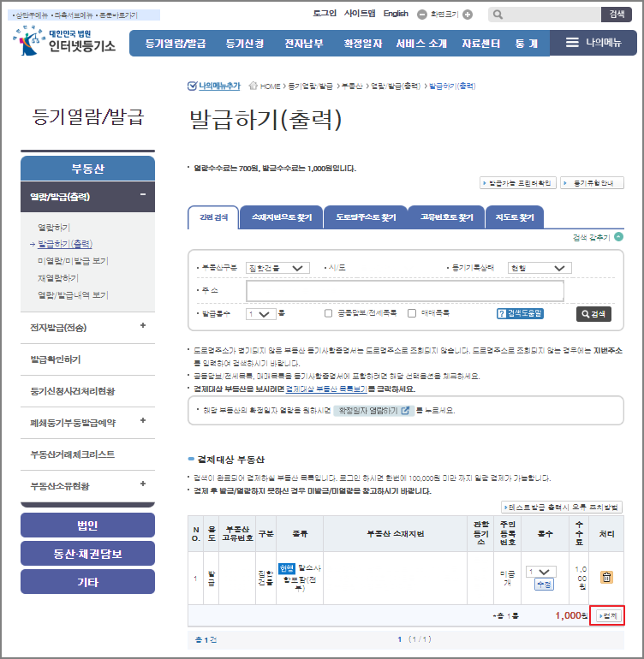The width and height of the screenshot is (644, 659).
Task: Click 미열람/미발급 보기 in sidebar
Action: pos(73,261)
